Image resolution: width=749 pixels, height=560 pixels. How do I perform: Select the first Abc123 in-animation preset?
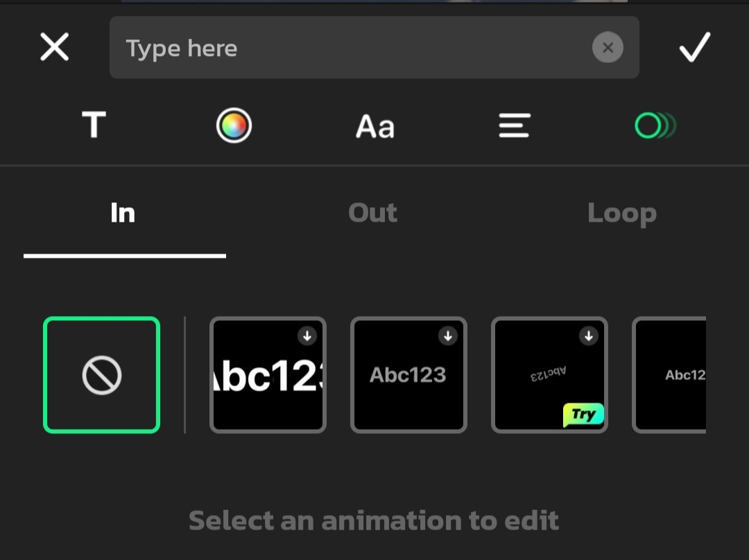[x=268, y=375]
